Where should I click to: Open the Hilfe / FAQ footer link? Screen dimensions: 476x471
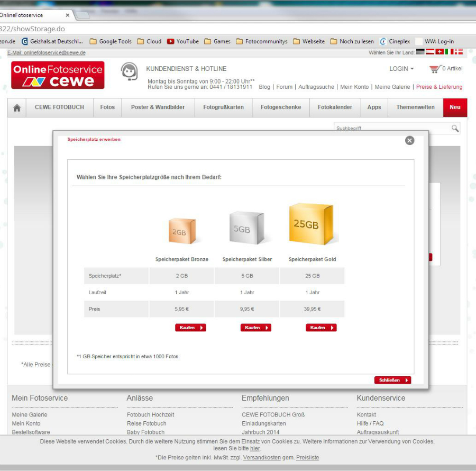[370, 423]
